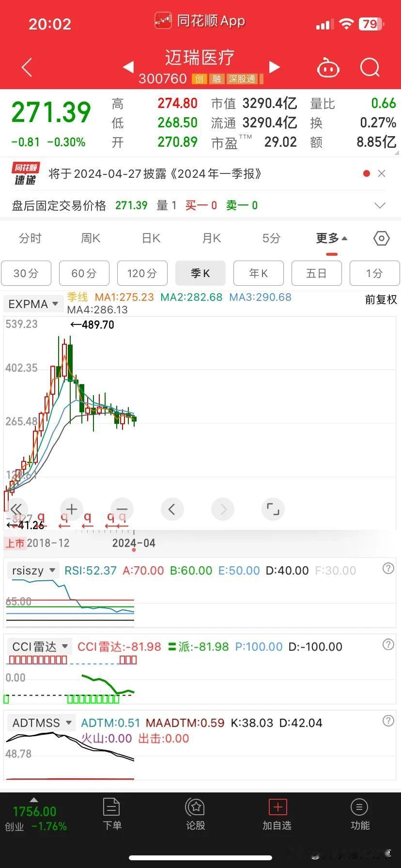401x868 pixels.
Task: Collapse the 更多 period menu
Action: [332, 238]
